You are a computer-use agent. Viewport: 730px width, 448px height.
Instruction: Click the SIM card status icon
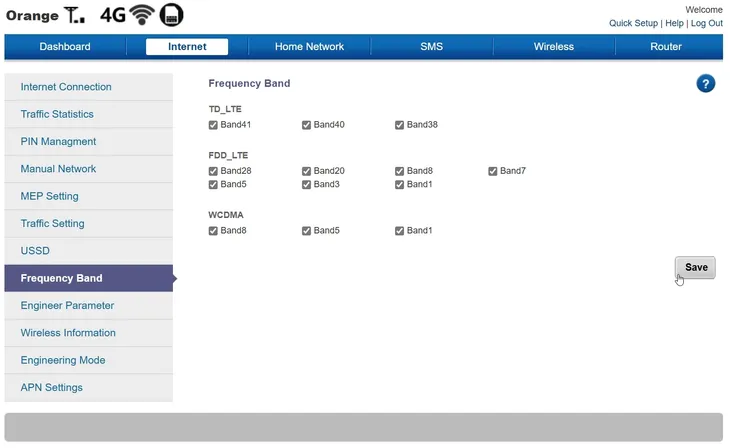coord(172,15)
